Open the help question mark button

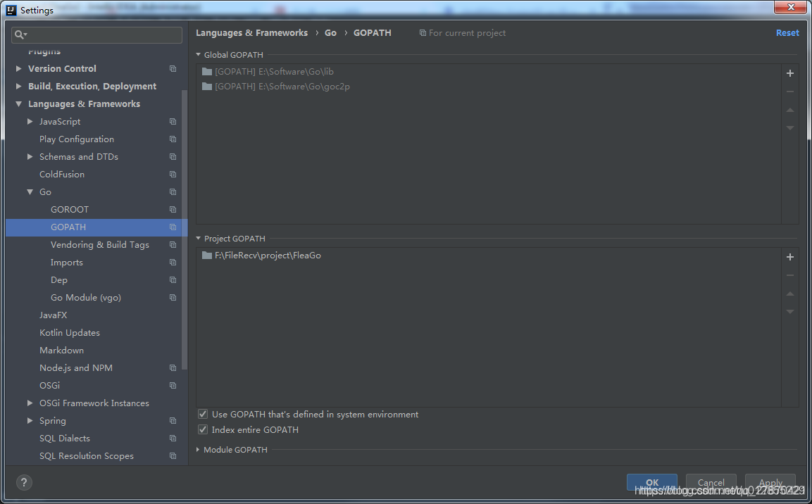(24, 482)
